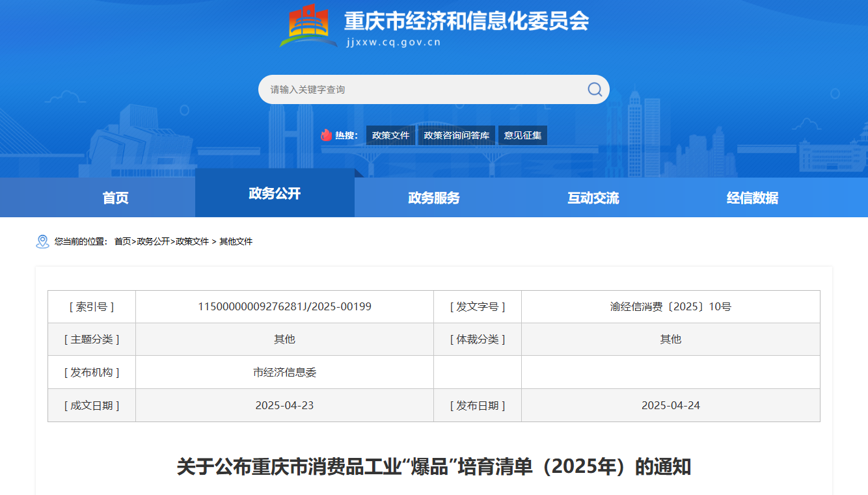Click the magnifier search icon

click(595, 89)
